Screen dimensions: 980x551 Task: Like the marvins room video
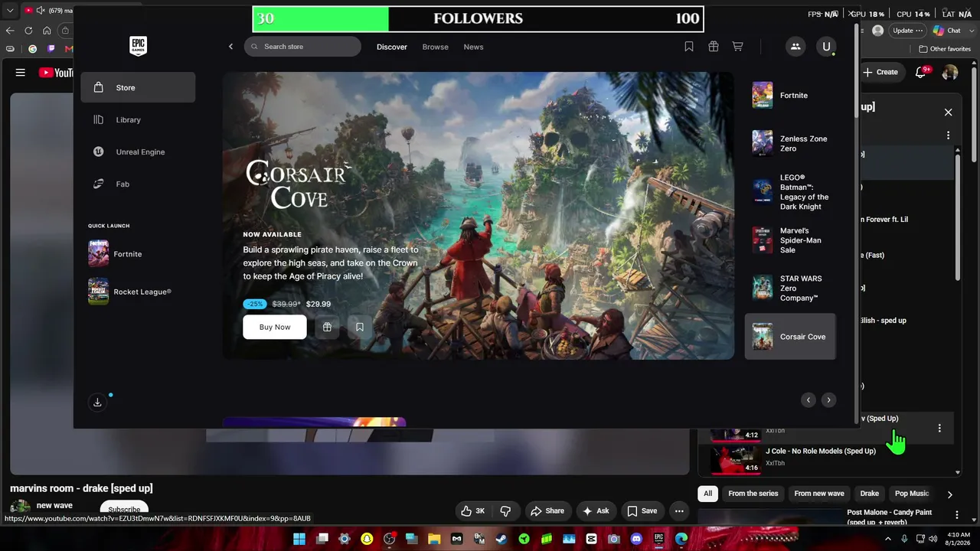point(472,510)
